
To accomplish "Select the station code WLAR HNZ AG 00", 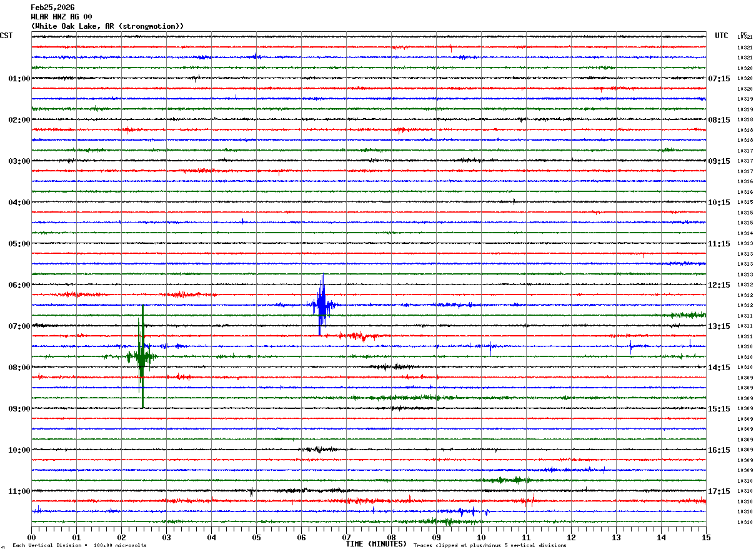I will 61,17.
